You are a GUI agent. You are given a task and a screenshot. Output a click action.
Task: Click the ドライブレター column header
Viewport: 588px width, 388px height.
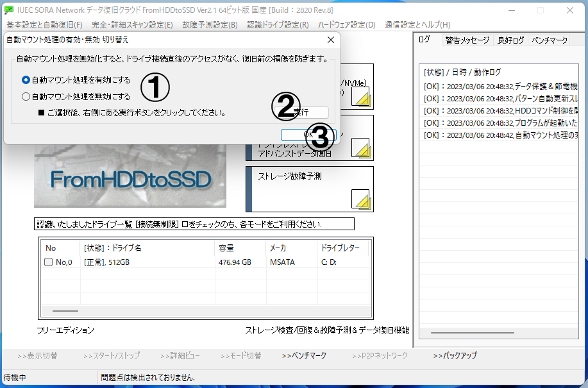(343, 248)
